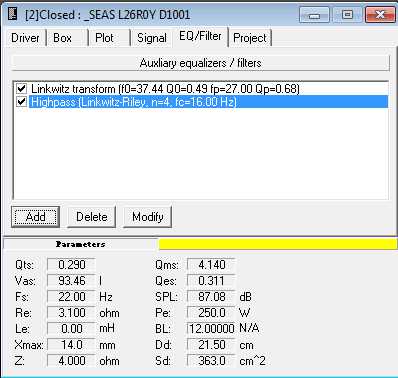Close the Closed SEAS L26R0Y window
This screenshot has width=398, height=378.
pyautogui.click(x=380, y=15)
